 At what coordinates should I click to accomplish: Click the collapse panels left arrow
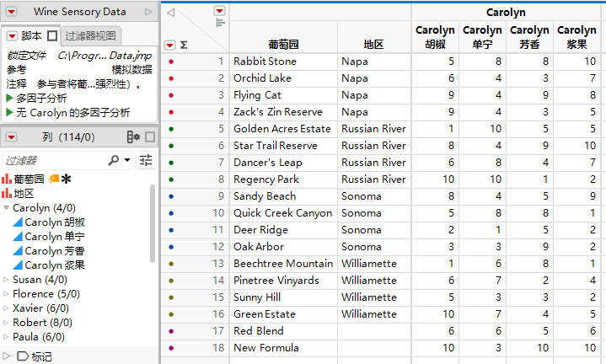[170, 13]
